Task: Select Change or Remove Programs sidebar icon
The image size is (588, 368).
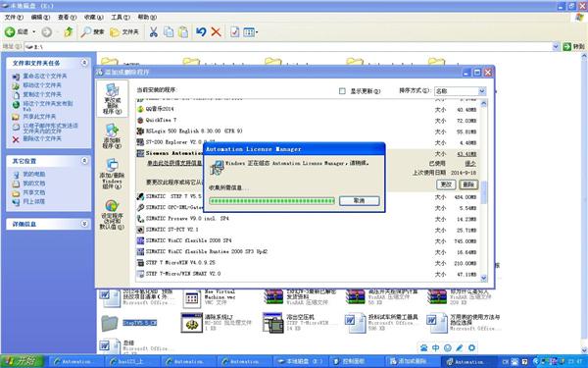Action: [112, 98]
